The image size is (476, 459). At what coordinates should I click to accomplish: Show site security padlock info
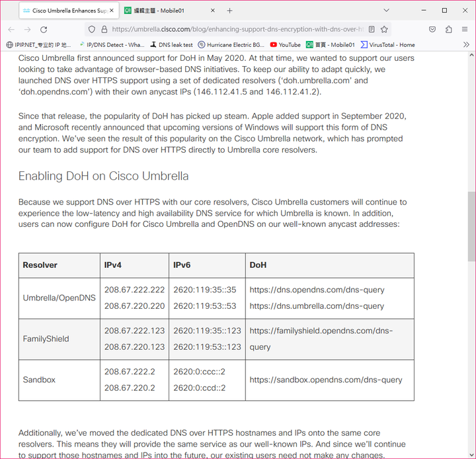click(104, 29)
